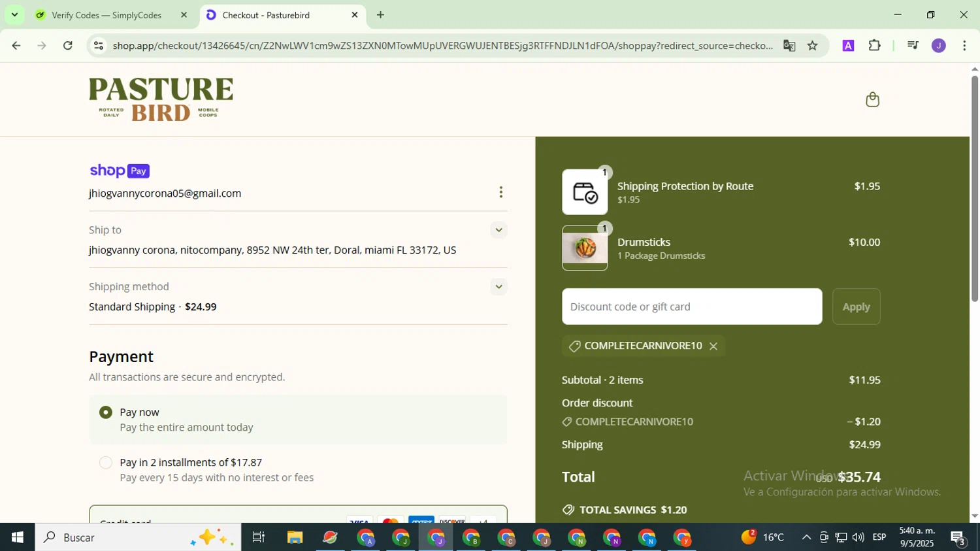Click the Drumsticks item name
This screenshot has height=551, width=980.
tap(644, 242)
